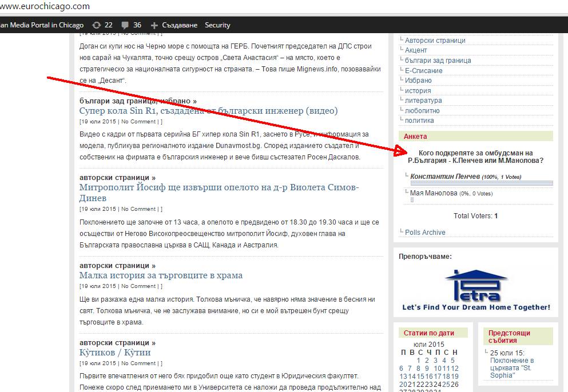Open the Е-Списание sidebar category
The image size is (568, 392).
423,70
